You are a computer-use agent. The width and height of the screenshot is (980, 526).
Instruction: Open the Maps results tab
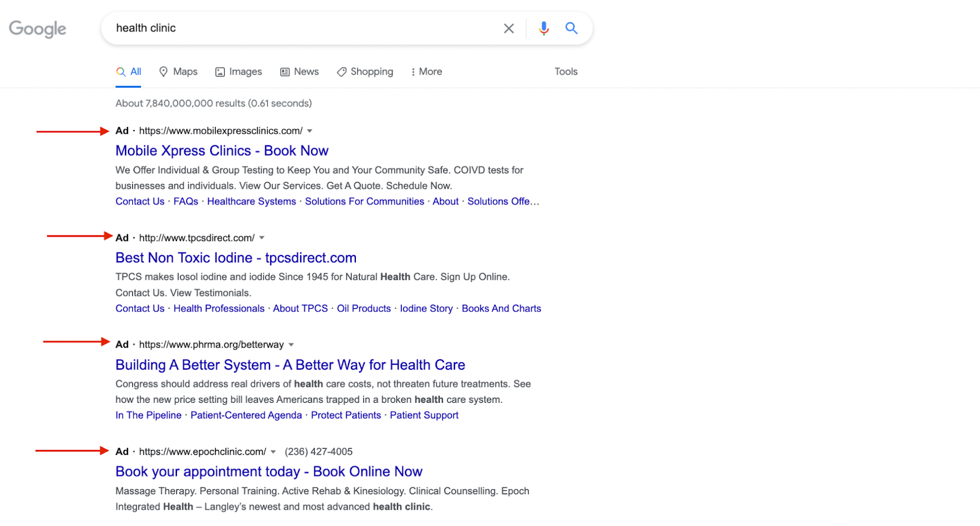coord(178,72)
